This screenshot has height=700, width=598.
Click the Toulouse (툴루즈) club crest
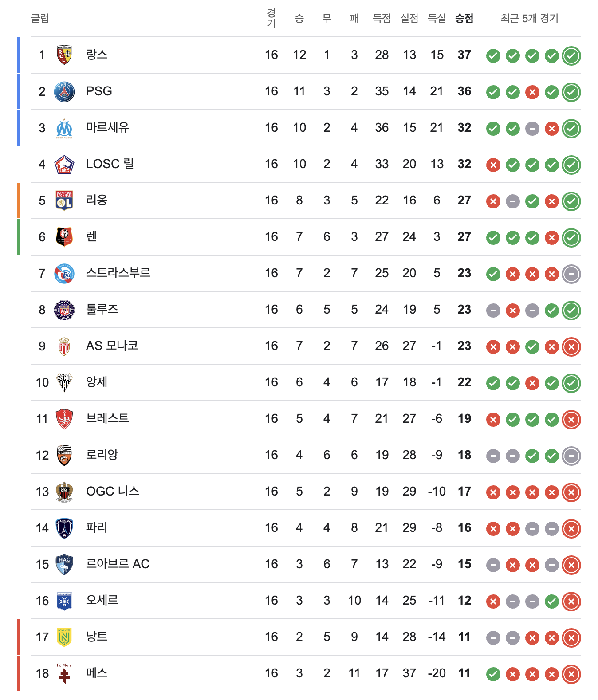coord(64,310)
